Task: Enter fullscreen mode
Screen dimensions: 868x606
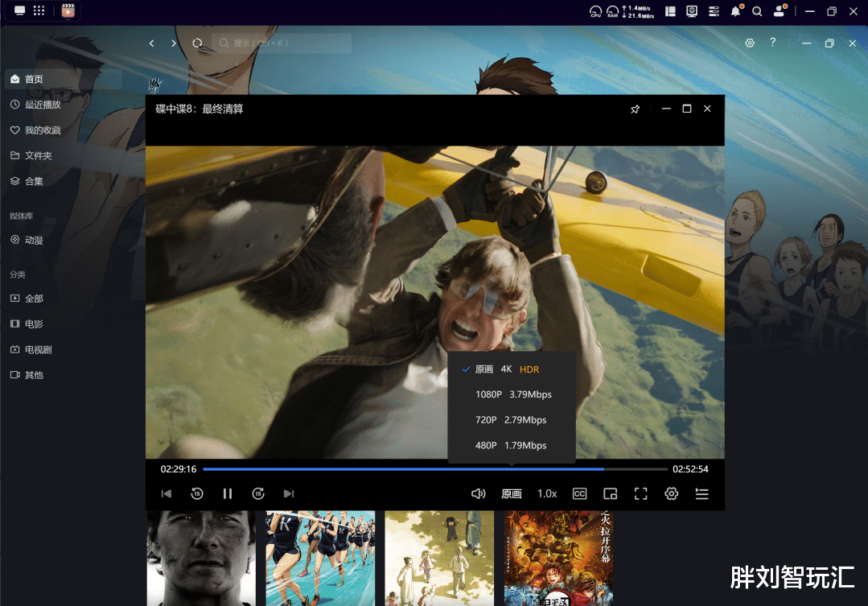Action: tap(640, 493)
